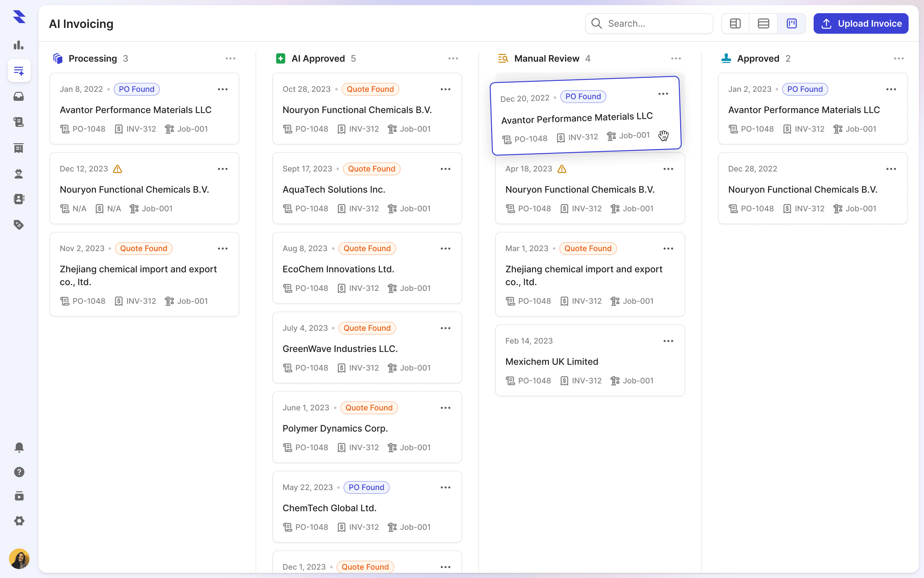Open options on ChemTech Global card

click(x=446, y=487)
